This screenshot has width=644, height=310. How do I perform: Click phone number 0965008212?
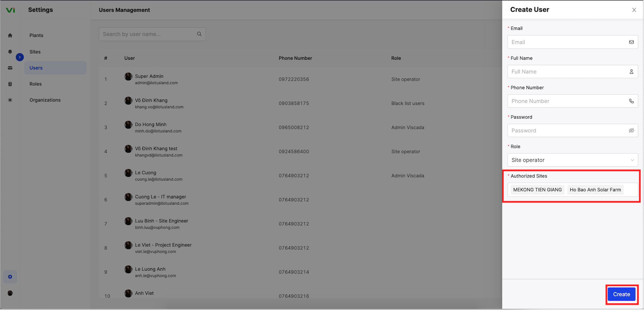pos(294,127)
